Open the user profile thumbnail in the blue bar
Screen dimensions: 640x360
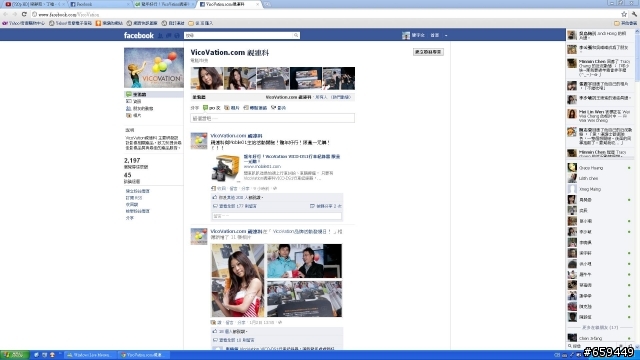(406, 36)
